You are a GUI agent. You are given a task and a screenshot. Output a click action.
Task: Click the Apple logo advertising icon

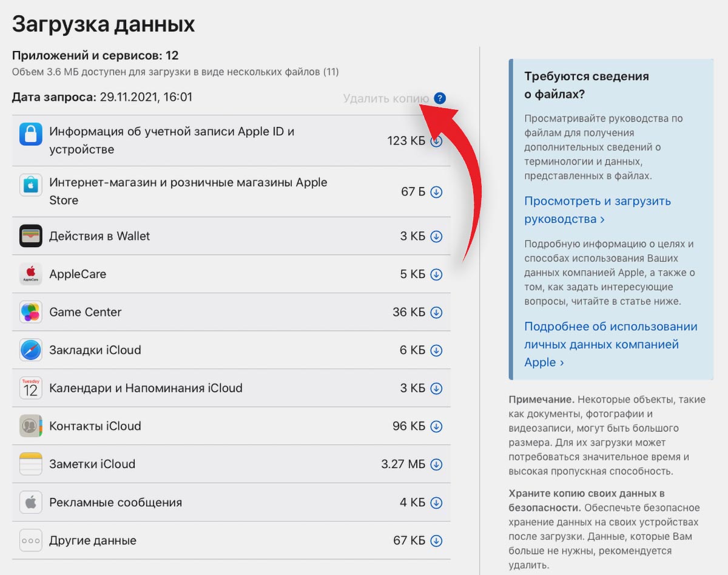click(30, 502)
